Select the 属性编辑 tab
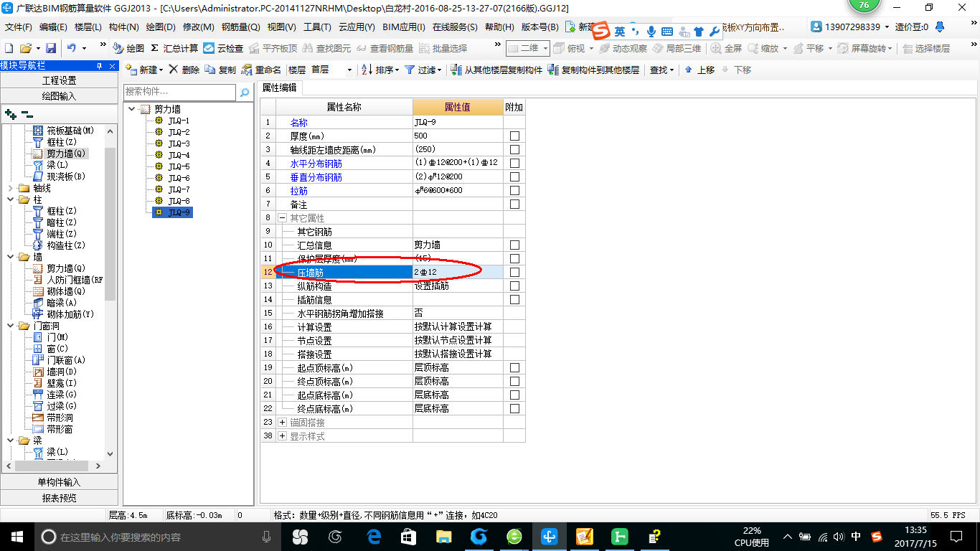 pyautogui.click(x=280, y=88)
